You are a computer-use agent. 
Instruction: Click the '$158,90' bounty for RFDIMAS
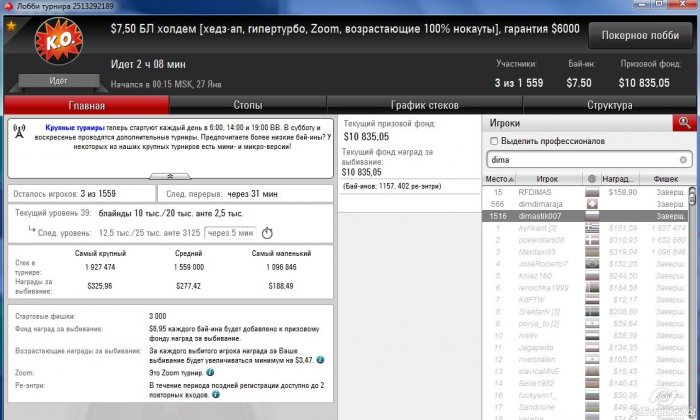point(623,192)
